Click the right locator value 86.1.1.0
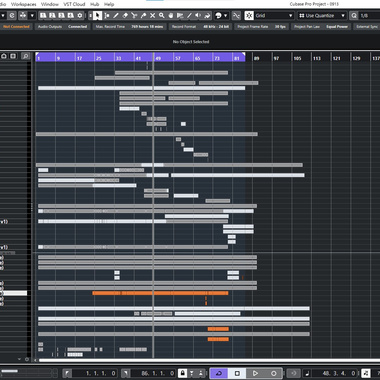The width and height of the screenshot is (380, 380). [159, 373]
